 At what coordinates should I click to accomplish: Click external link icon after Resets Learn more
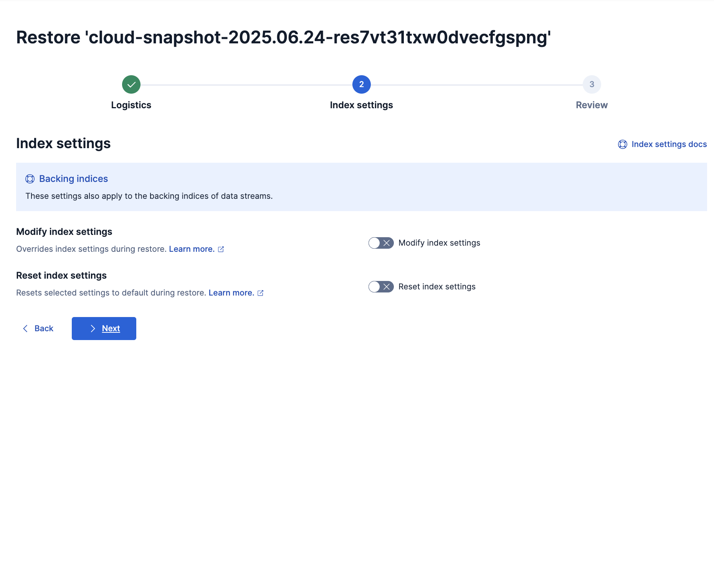point(261,293)
